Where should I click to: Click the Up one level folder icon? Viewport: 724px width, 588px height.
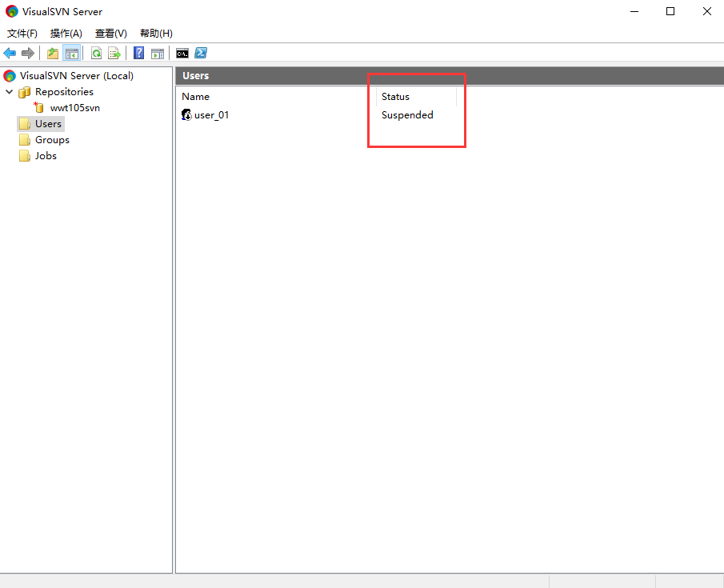coord(53,54)
